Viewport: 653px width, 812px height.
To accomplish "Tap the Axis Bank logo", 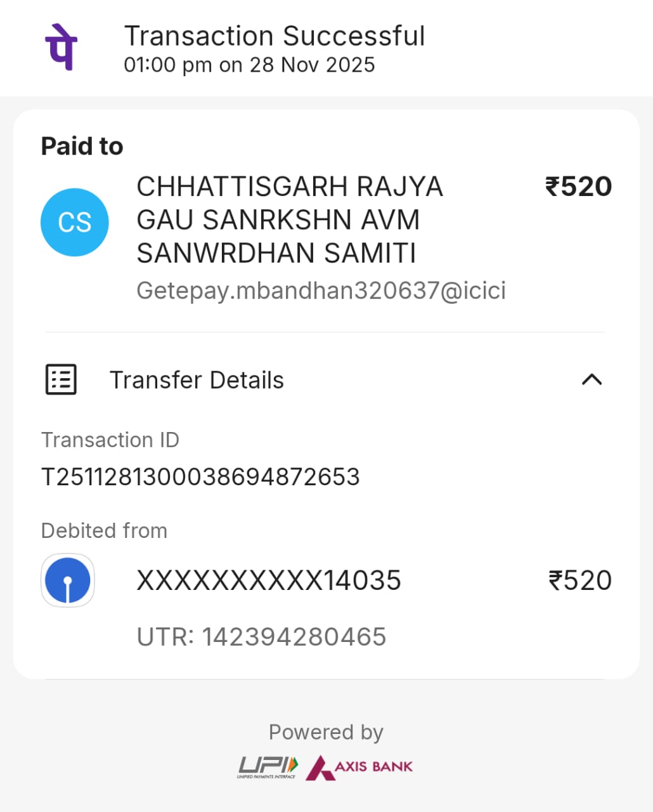I will [359, 767].
